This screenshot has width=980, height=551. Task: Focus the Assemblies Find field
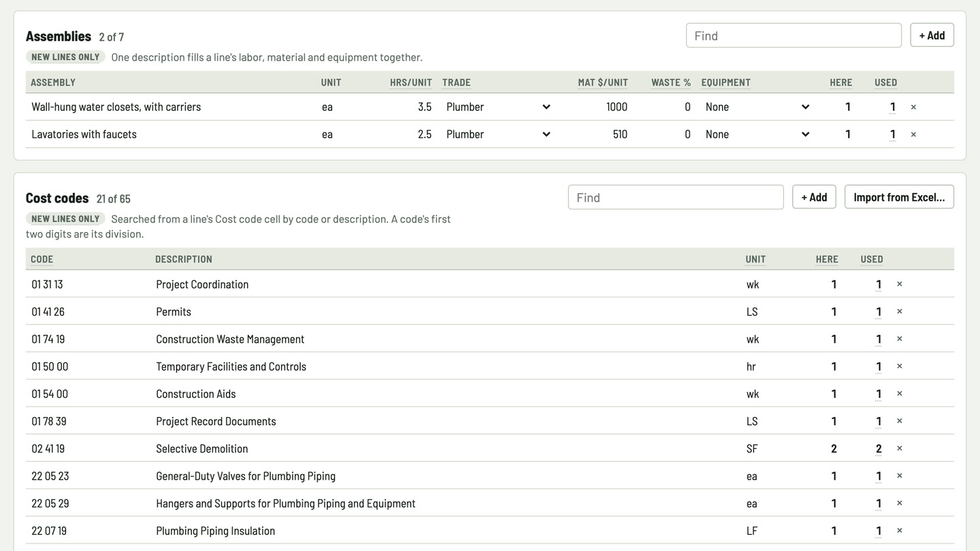(x=794, y=35)
